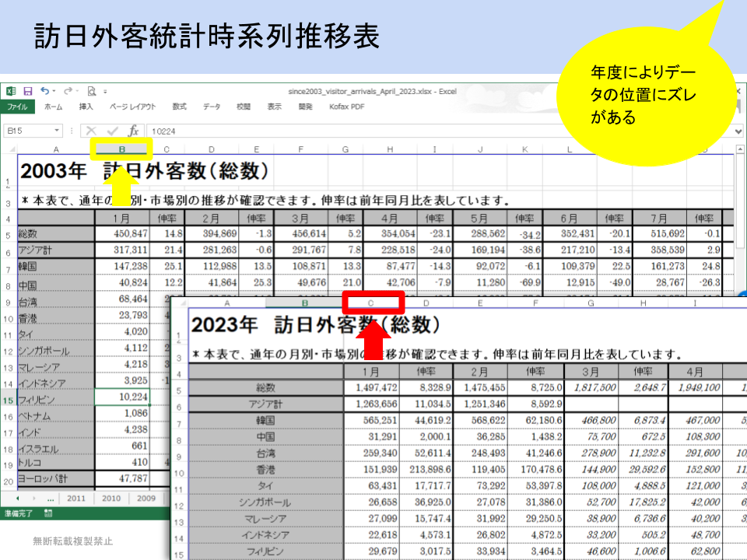This screenshot has height=560, width=747.
Task: Select the italic 1,817,500 cell under 3月
Action: tap(591, 387)
